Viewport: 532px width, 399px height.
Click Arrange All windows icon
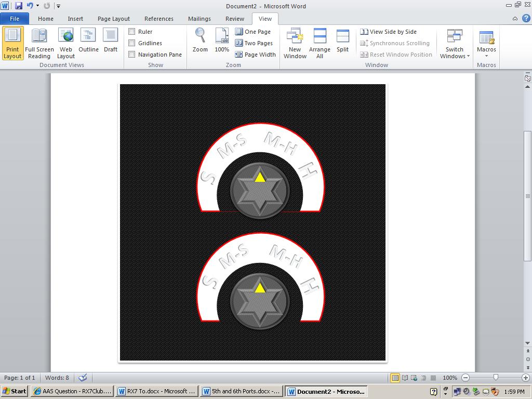(320, 44)
